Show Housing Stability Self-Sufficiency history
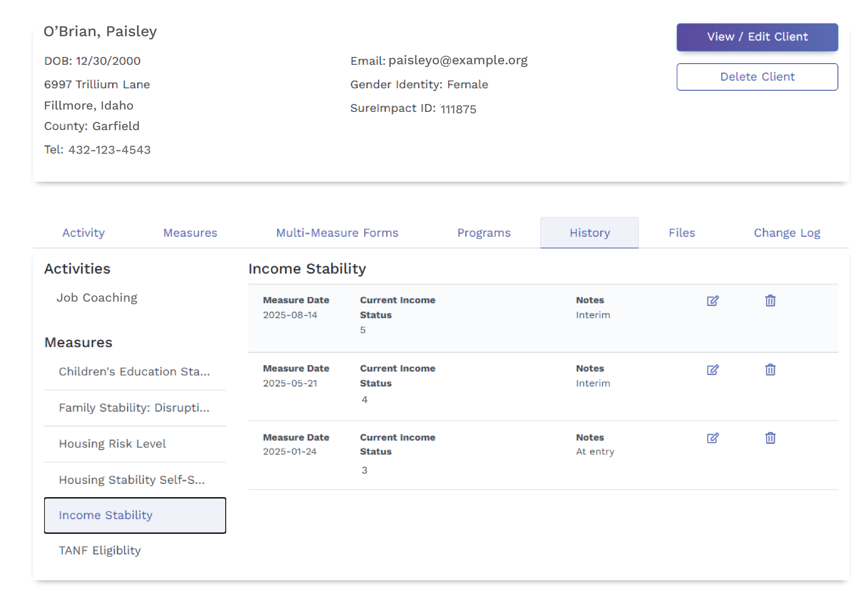Image resolution: width=868 pixels, height=594 pixels. (132, 479)
